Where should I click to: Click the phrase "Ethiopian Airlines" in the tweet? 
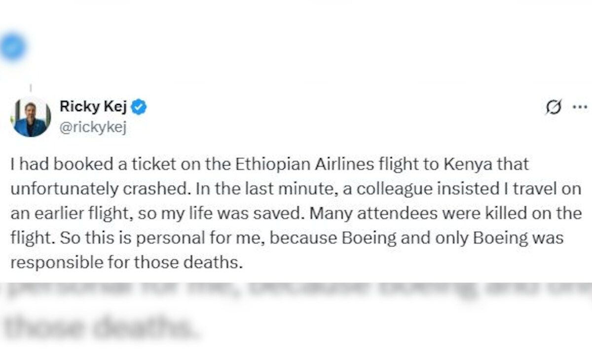pos(280,165)
